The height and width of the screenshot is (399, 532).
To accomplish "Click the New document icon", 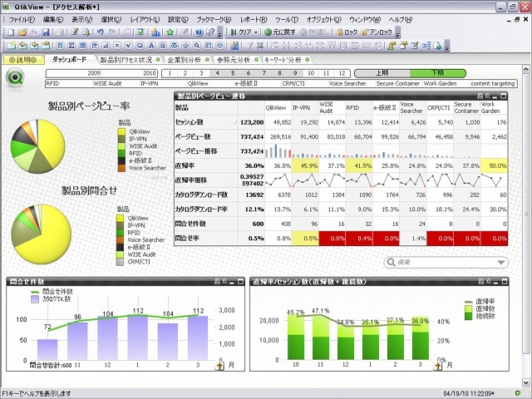I will (x=12, y=32).
